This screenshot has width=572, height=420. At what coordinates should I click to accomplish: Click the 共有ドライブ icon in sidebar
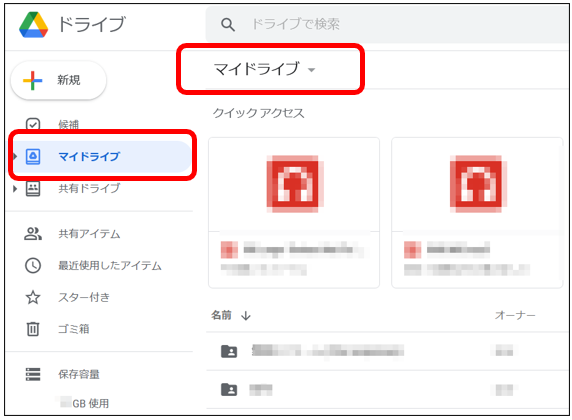click(33, 188)
